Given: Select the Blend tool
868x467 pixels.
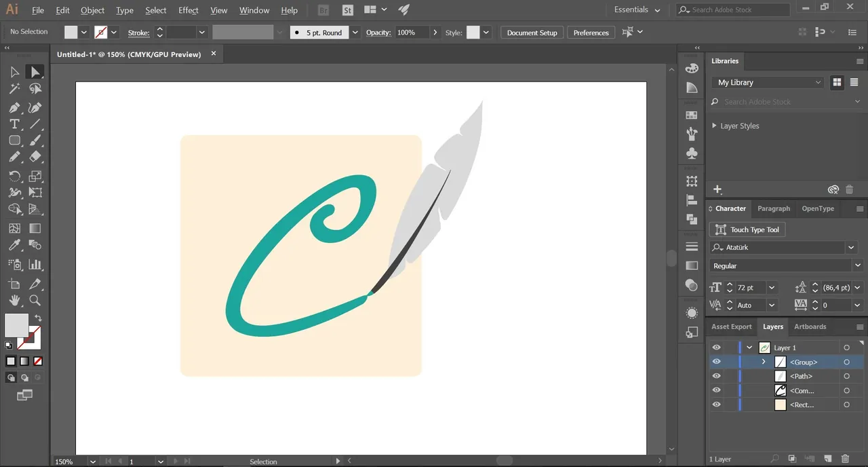Looking at the screenshot, I should [35, 245].
